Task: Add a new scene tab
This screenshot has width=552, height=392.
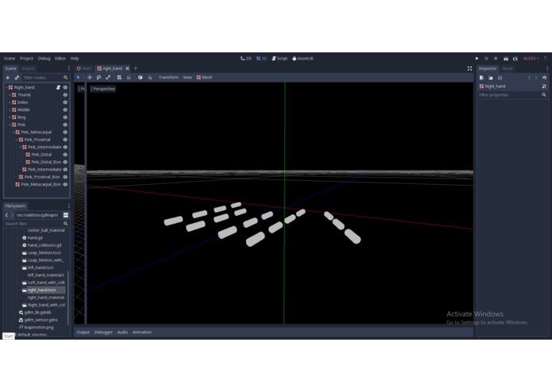Action: tap(136, 68)
